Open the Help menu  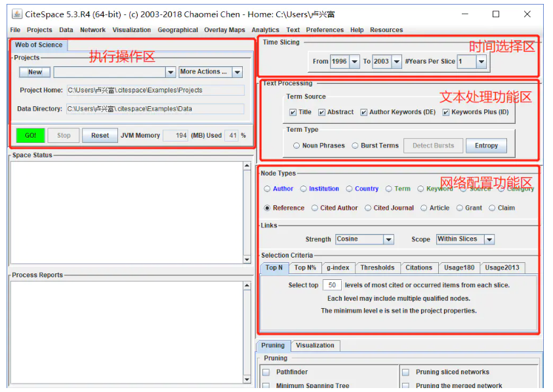[x=357, y=30]
